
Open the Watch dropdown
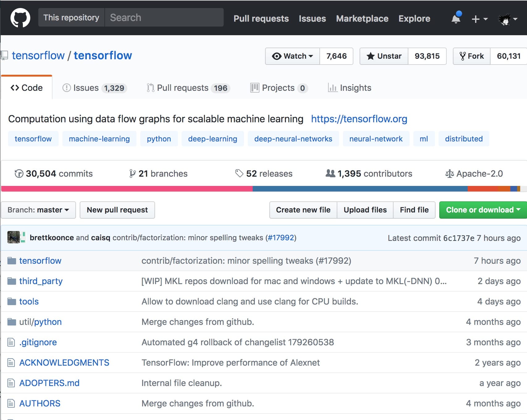pyautogui.click(x=293, y=56)
